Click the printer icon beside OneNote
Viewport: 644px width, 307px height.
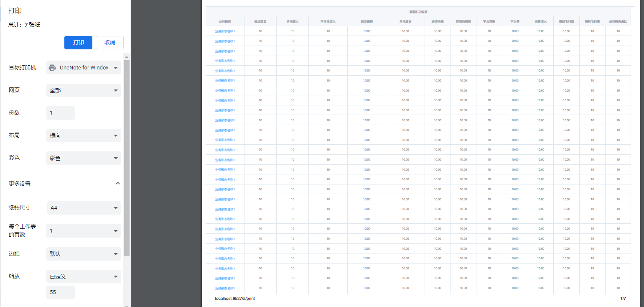click(52, 68)
